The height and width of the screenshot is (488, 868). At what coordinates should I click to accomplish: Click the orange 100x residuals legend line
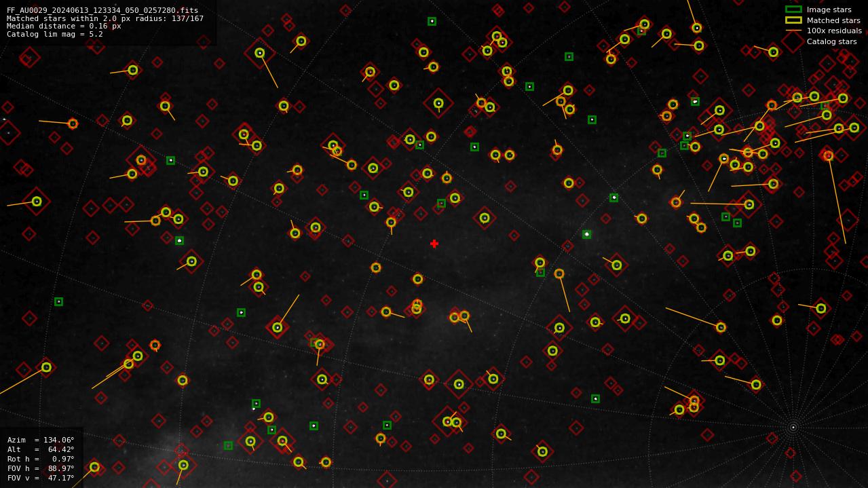pos(793,31)
